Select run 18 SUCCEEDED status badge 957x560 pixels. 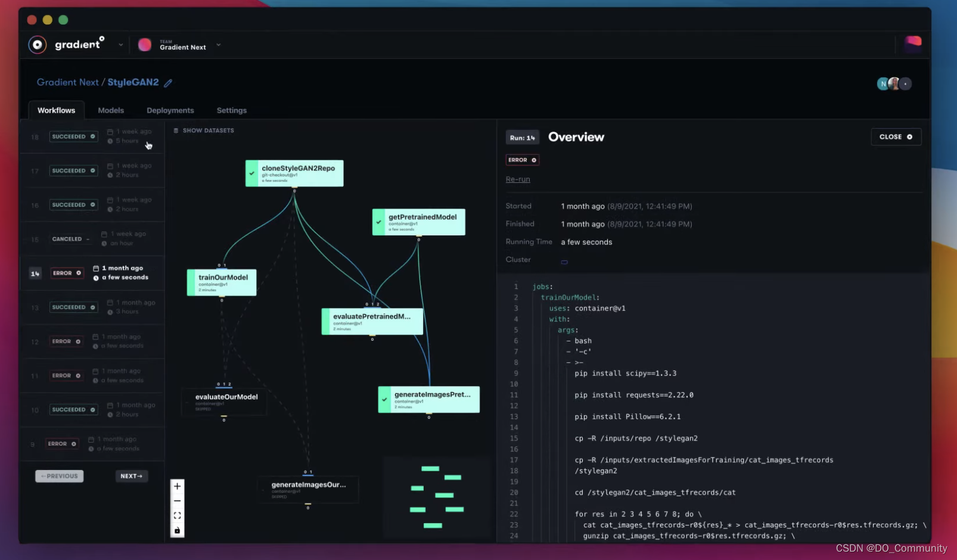(73, 136)
